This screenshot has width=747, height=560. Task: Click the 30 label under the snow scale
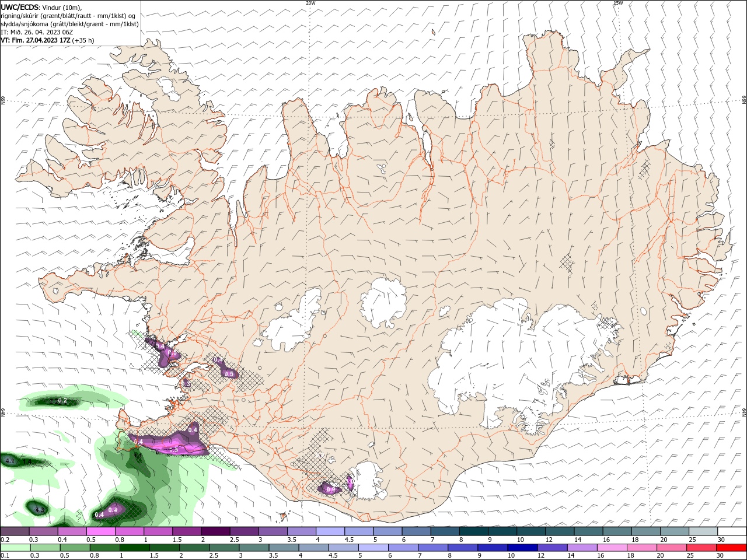[x=721, y=539]
